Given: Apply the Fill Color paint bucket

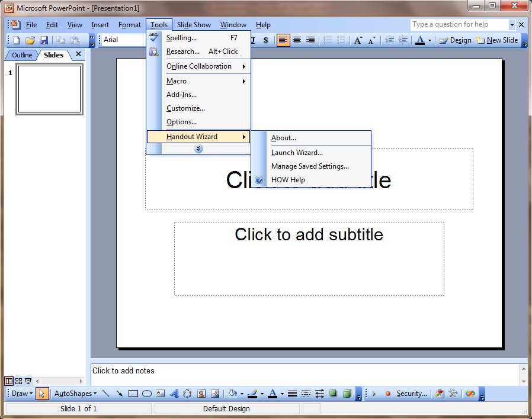Looking at the screenshot, I should [233, 393].
